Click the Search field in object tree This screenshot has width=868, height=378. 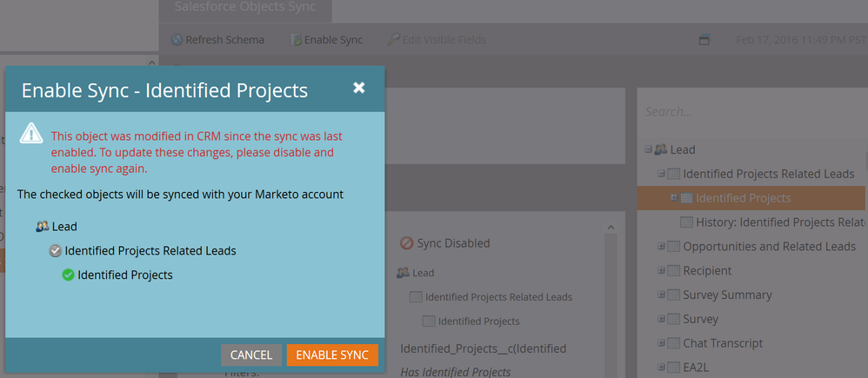coord(753,112)
